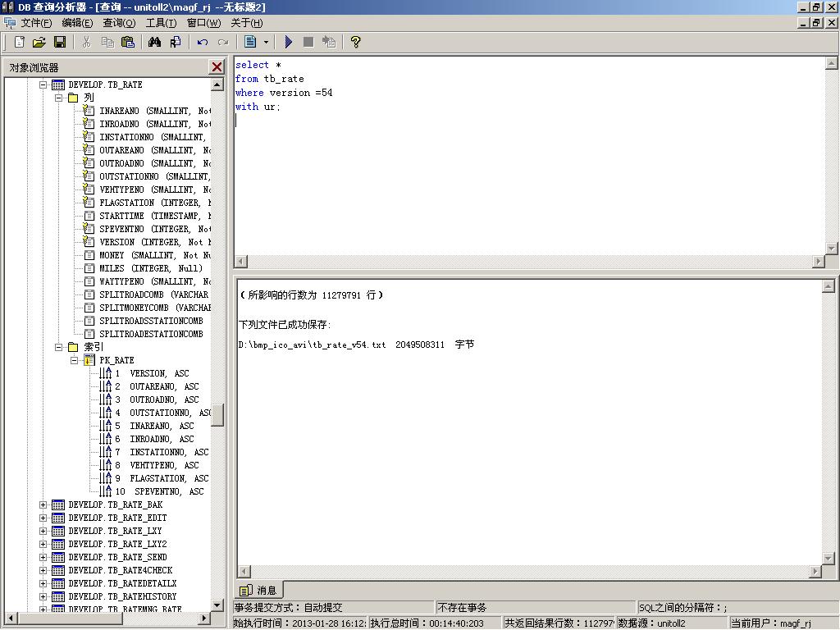The height and width of the screenshot is (630, 840).
Task: Click the yellow question mark Help icon
Action: click(355, 42)
